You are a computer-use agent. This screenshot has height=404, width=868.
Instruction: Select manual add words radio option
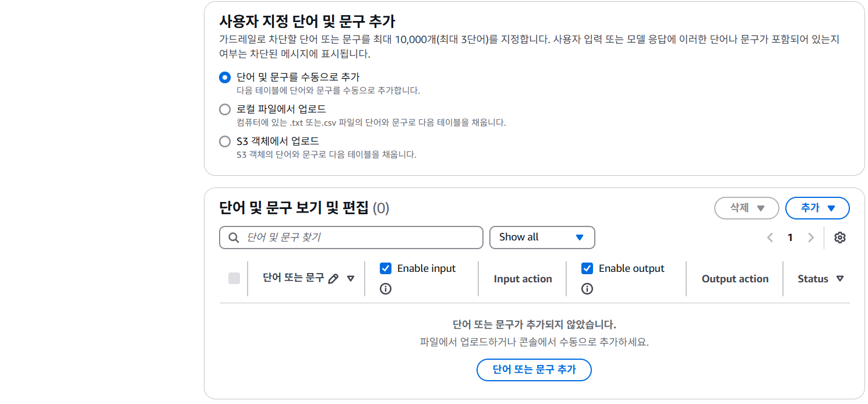(x=225, y=77)
